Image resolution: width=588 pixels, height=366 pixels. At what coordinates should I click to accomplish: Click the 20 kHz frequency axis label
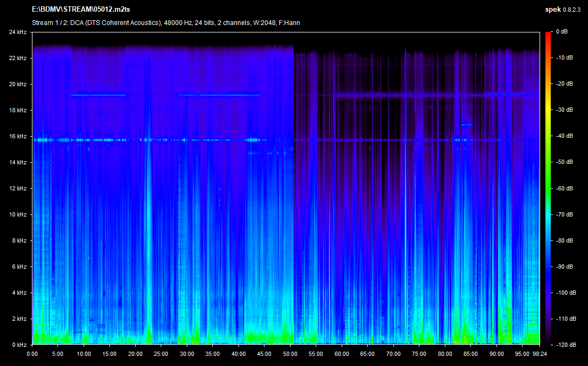(18, 85)
